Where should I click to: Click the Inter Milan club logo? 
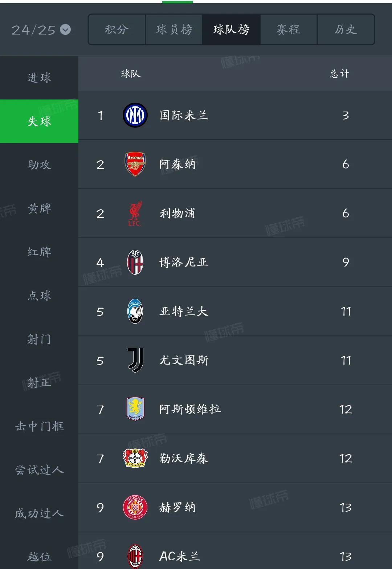click(135, 115)
